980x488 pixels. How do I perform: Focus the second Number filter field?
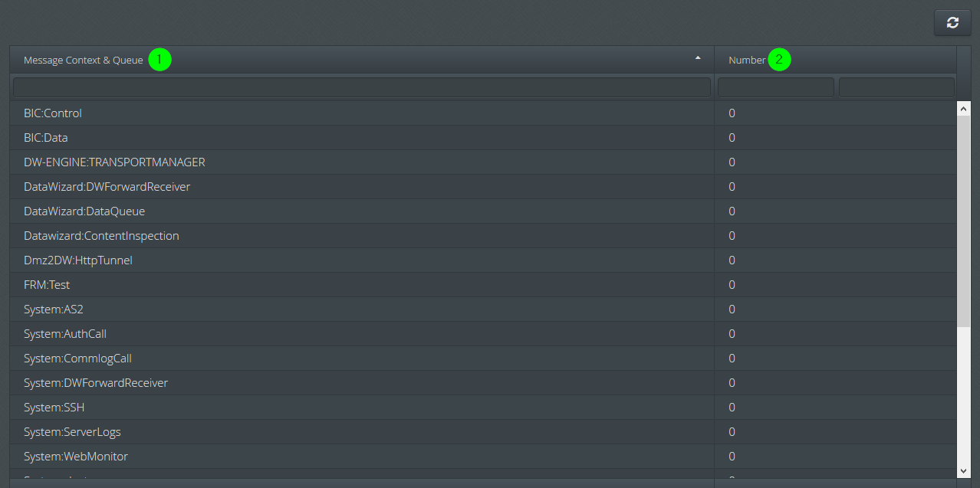(896, 87)
